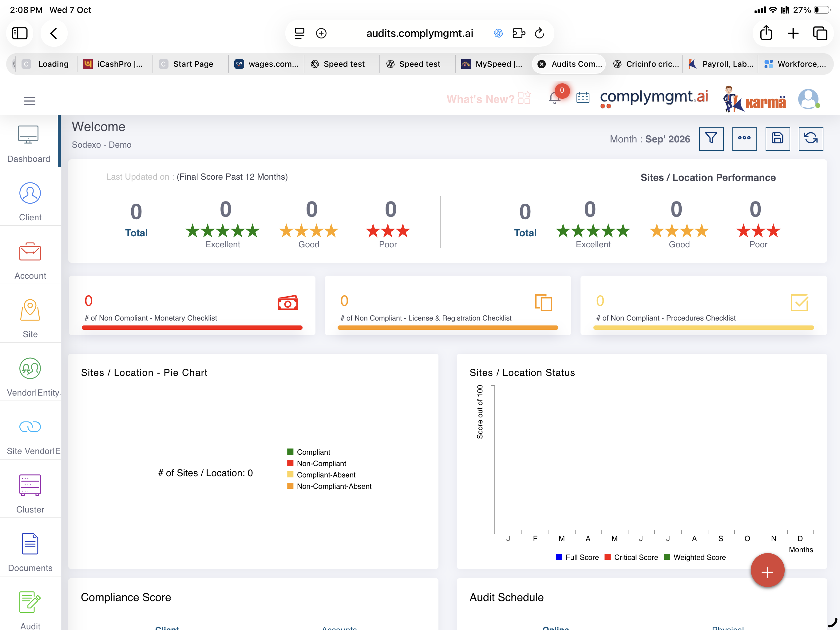
Task: Open Safari share sheet
Action: [766, 33]
